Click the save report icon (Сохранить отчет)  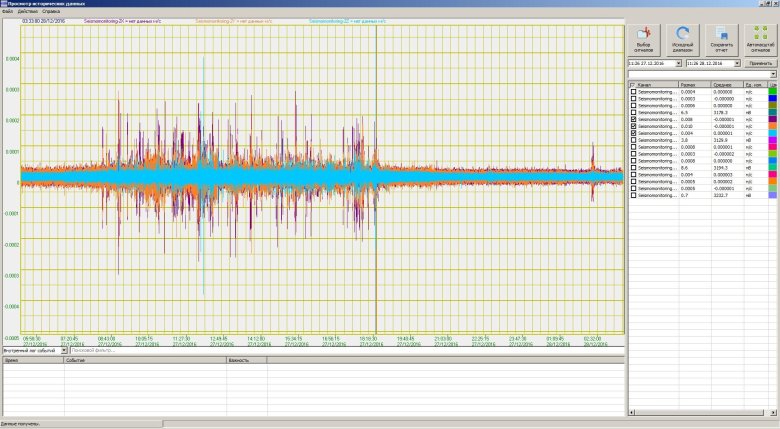[721, 40]
